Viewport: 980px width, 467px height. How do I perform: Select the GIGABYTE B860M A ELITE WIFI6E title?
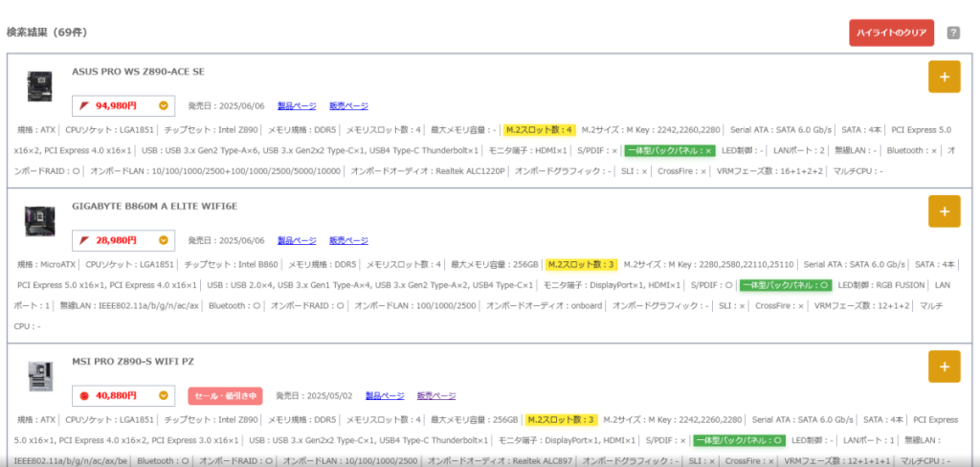154,207
